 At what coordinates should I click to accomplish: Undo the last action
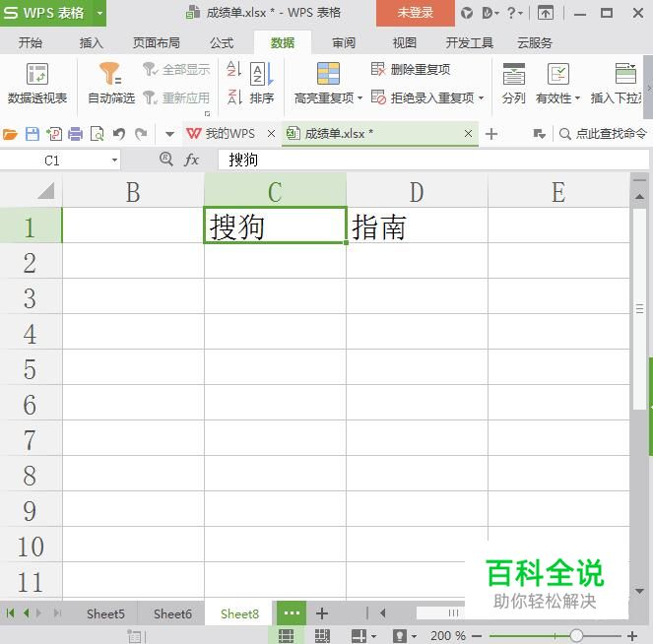click(119, 134)
